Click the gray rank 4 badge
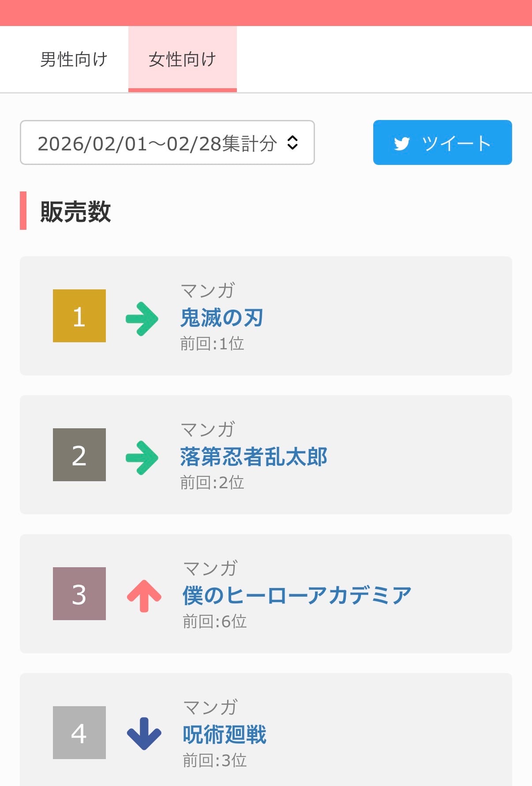The height and width of the screenshot is (786, 532). tap(79, 733)
